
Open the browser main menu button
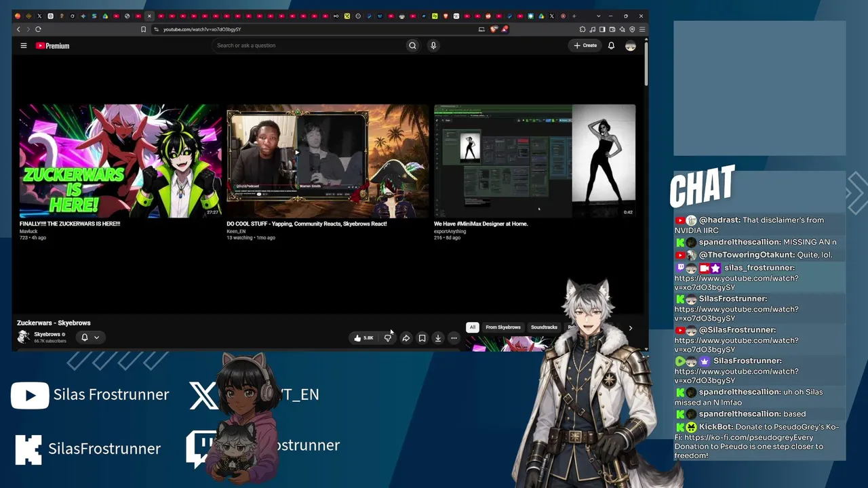(x=642, y=29)
